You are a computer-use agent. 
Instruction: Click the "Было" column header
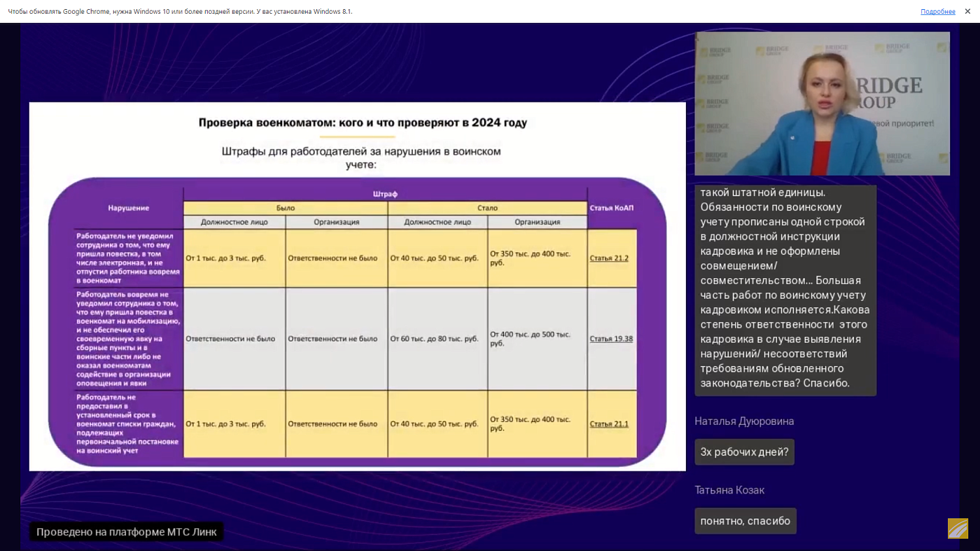[x=286, y=208]
